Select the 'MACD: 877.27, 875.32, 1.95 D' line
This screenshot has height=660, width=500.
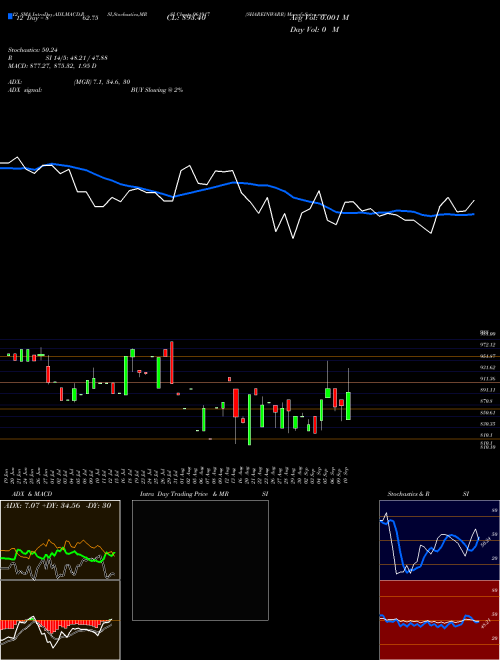coord(52,66)
